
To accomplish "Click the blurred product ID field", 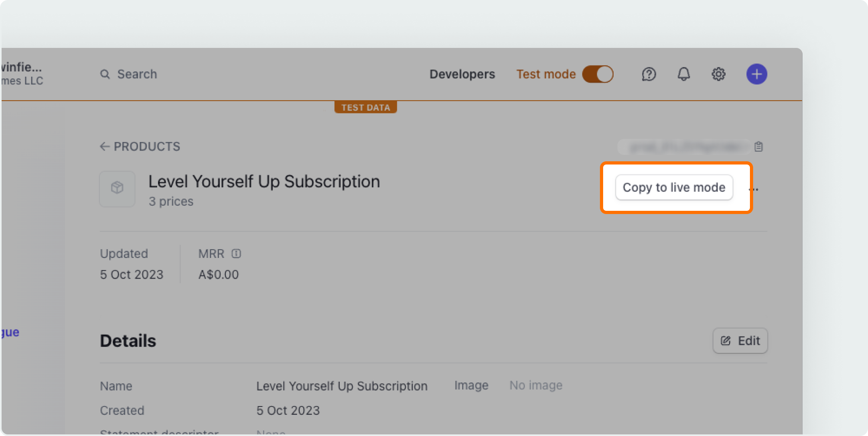I will pos(684,147).
